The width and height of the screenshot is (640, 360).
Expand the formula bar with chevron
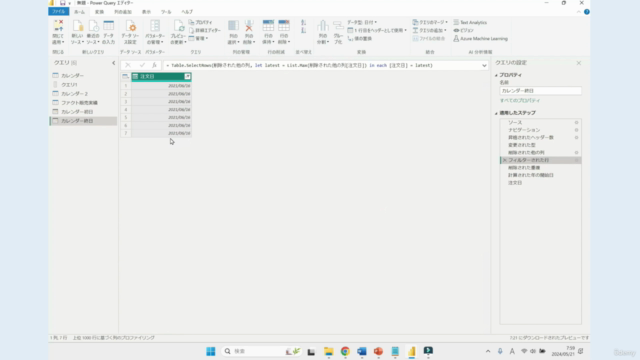(x=484, y=65)
